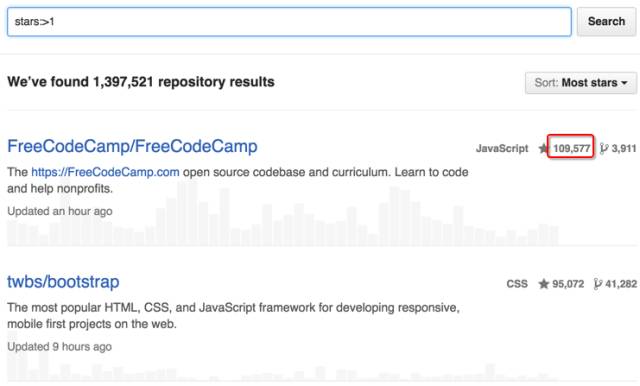Click the FreeCodeCamp commit activity graph
This screenshot has width=640, height=386.
click(282, 213)
